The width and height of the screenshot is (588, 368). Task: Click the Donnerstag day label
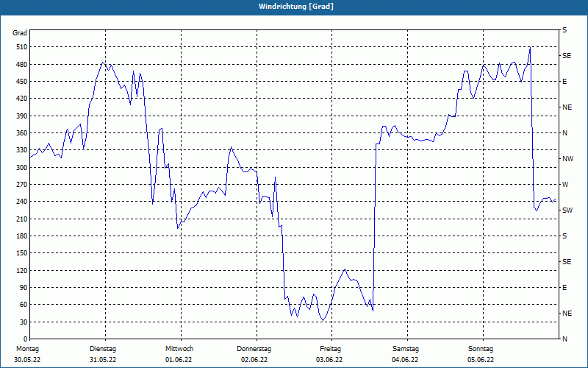[x=254, y=349]
